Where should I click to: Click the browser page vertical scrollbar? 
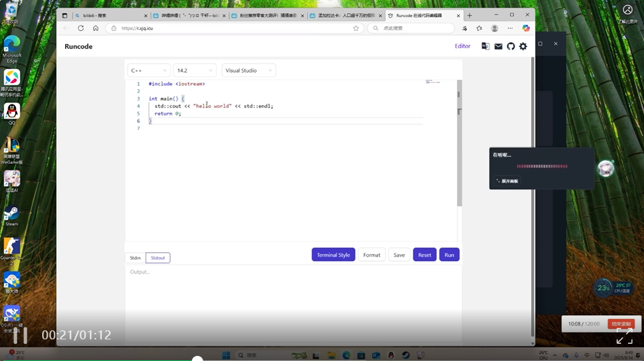(533, 197)
